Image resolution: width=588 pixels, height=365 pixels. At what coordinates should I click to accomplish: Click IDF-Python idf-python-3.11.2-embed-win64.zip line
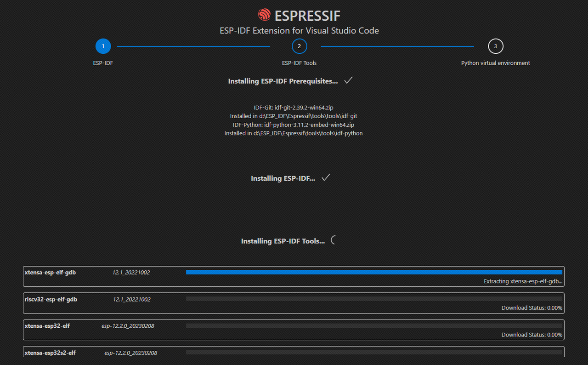(x=294, y=125)
